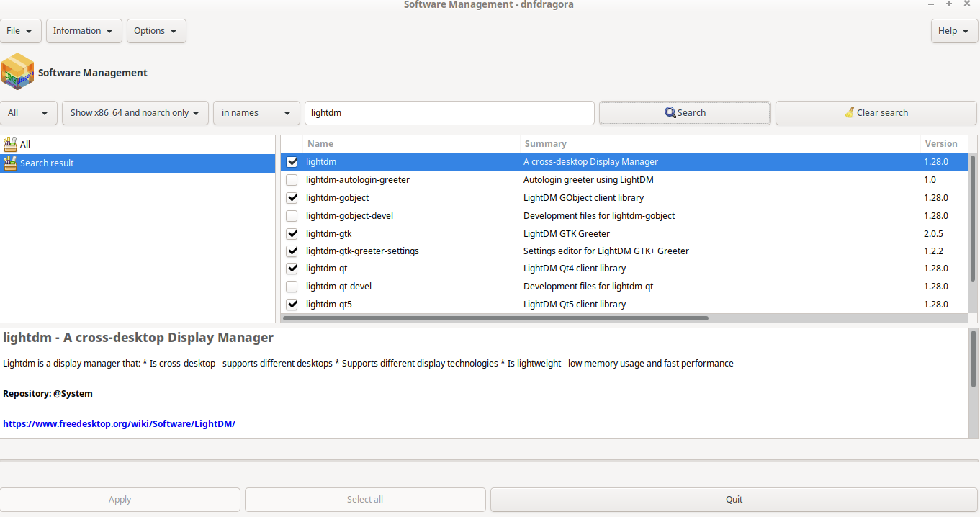This screenshot has width=980, height=517.
Task: Click the Apply button
Action: coord(120,500)
